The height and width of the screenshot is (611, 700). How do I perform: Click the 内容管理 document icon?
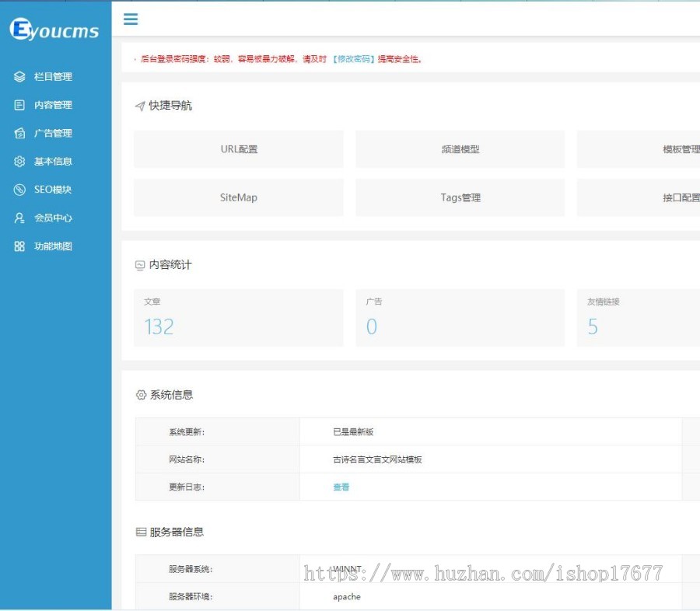(x=19, y=105)
